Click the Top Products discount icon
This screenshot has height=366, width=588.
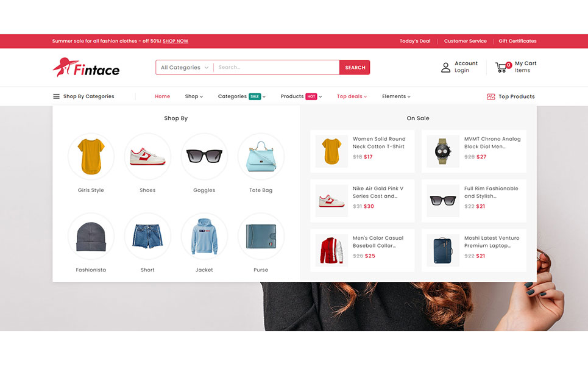[491, 96]
